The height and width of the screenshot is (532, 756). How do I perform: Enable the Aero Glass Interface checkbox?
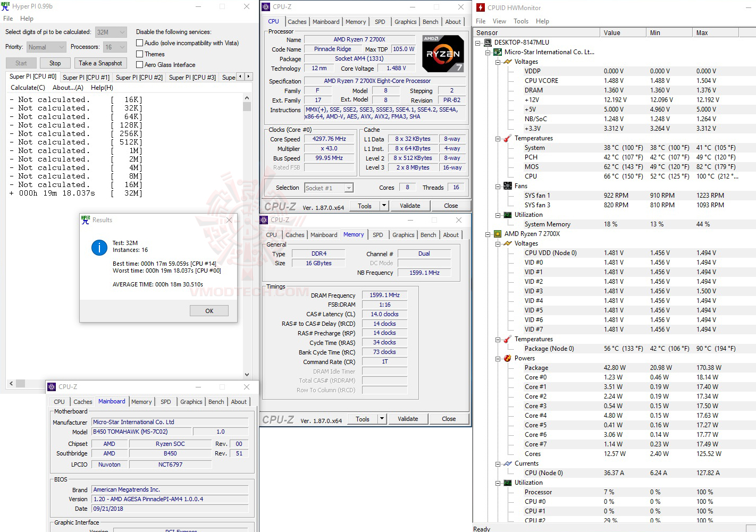[x=138, y=64]
